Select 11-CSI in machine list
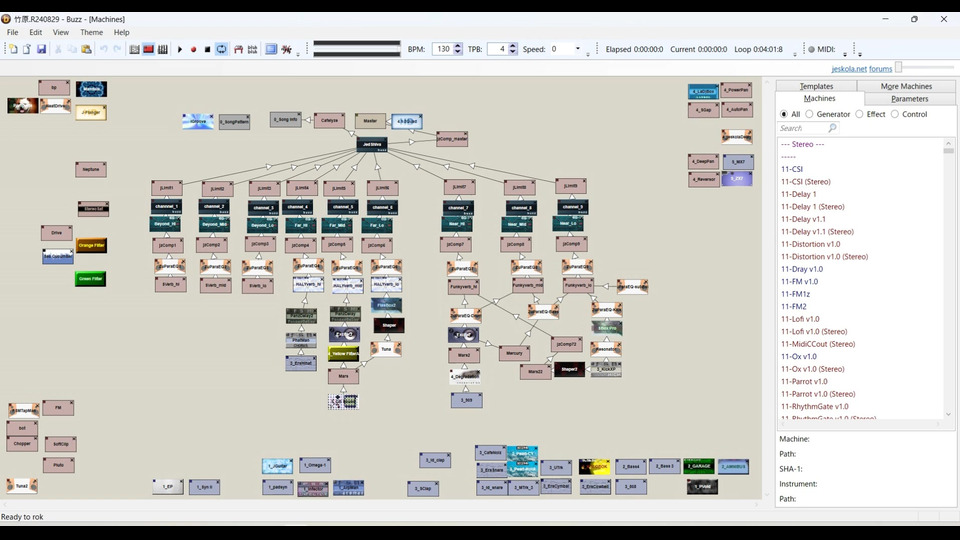This screenshot has width=960, height=540. (x=792, y=169)
